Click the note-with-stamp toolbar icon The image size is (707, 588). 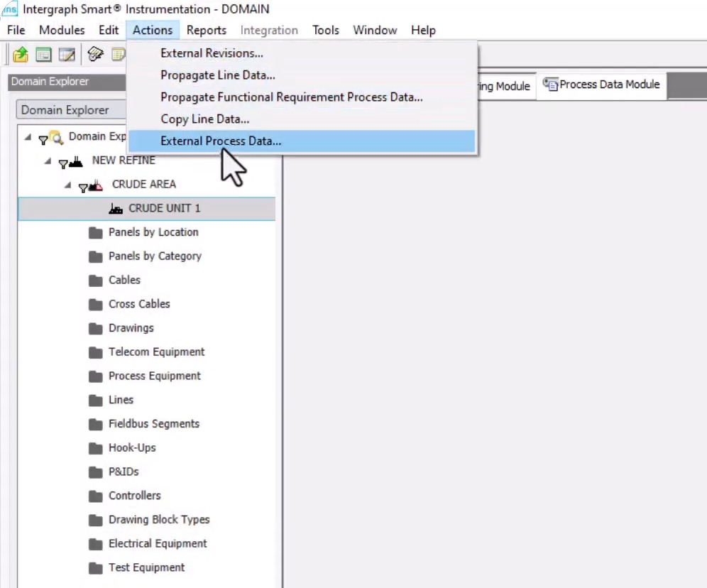click(x=95, y=54)
